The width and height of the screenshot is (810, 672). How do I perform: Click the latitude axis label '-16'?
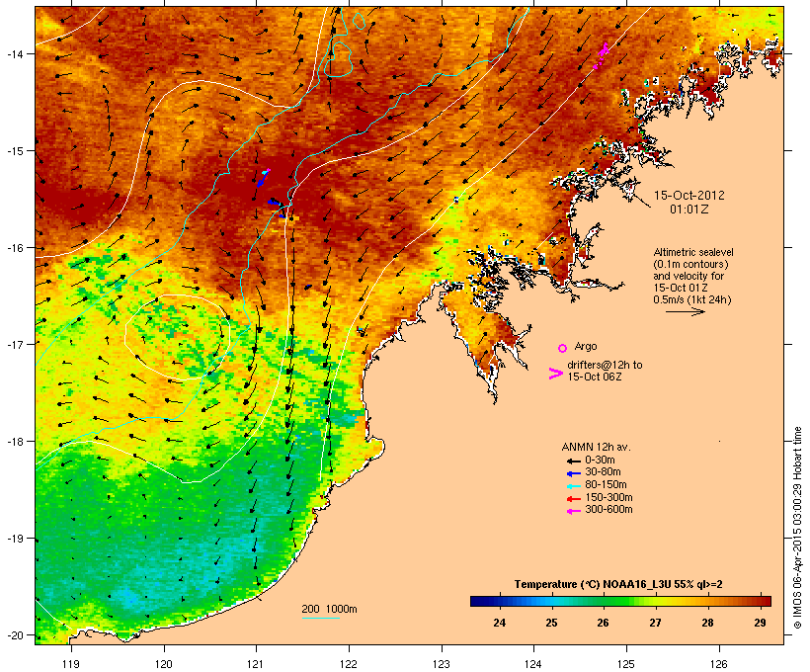click(14, 248)
